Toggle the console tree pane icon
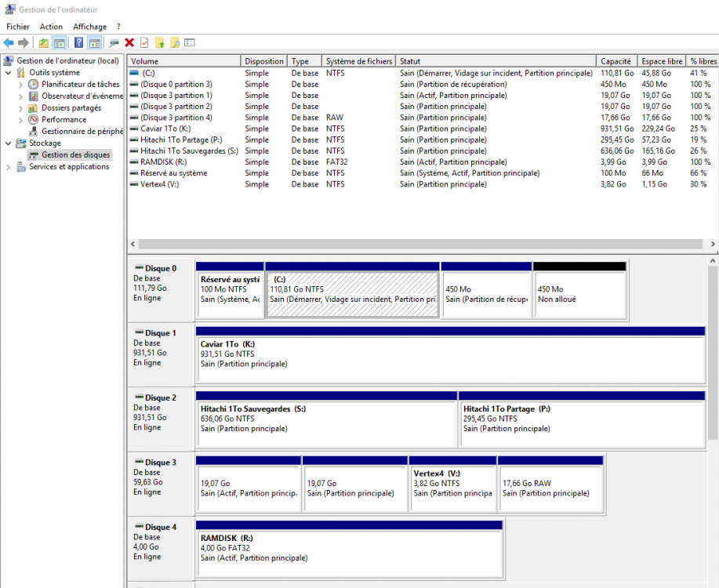 point(59,42)
